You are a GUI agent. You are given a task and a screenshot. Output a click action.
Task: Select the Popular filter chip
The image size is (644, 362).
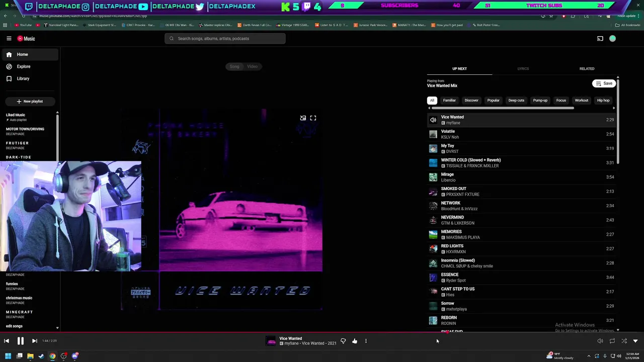pos(493,101)
